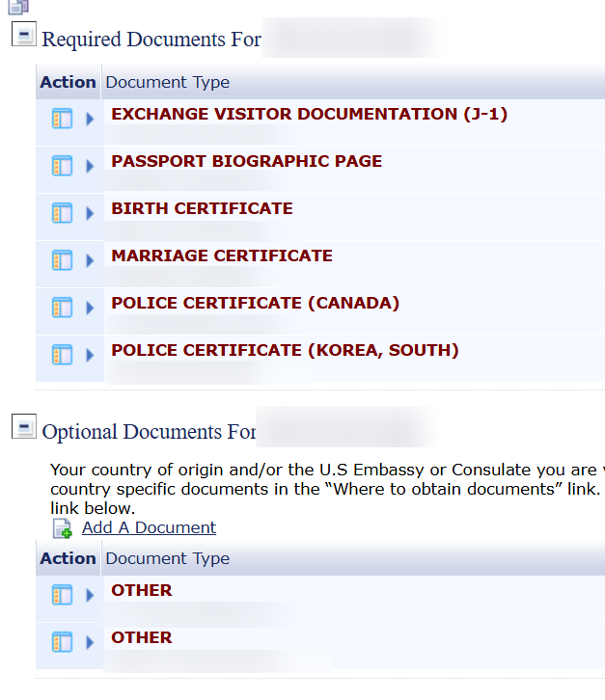Click the document icon at top left corner

pos(18,7)
